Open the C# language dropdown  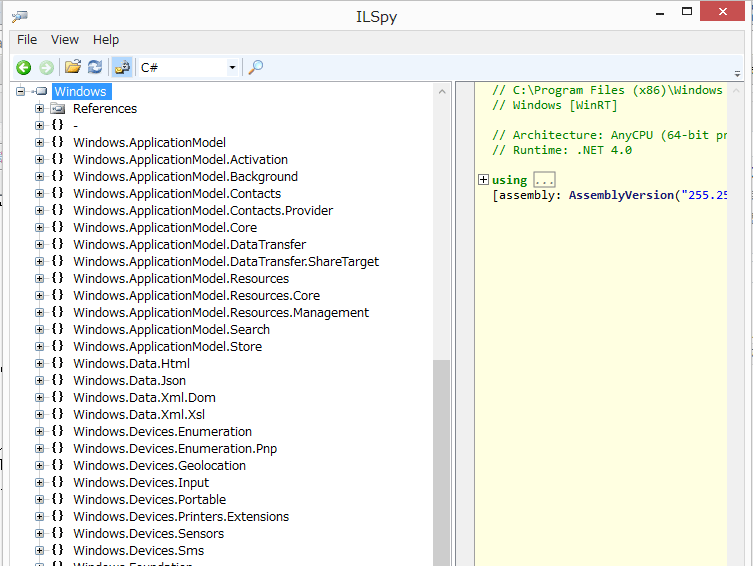[x=232, y=67]
